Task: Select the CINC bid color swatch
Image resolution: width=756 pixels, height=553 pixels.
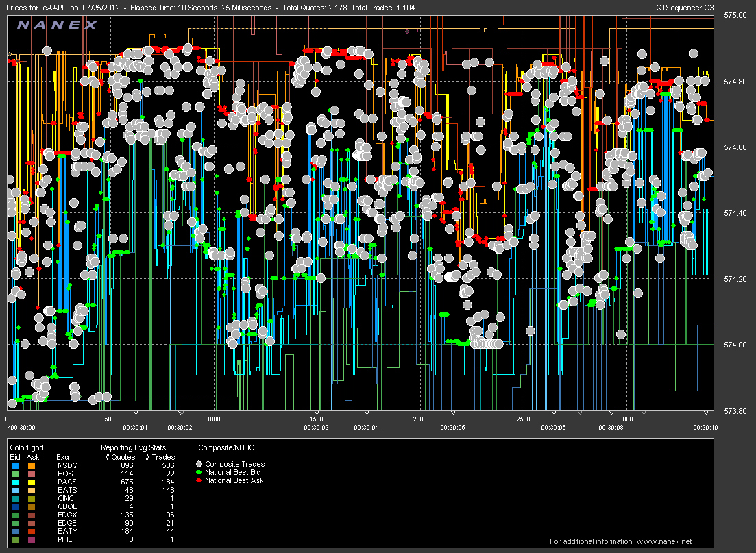Action: click(15, 498)
